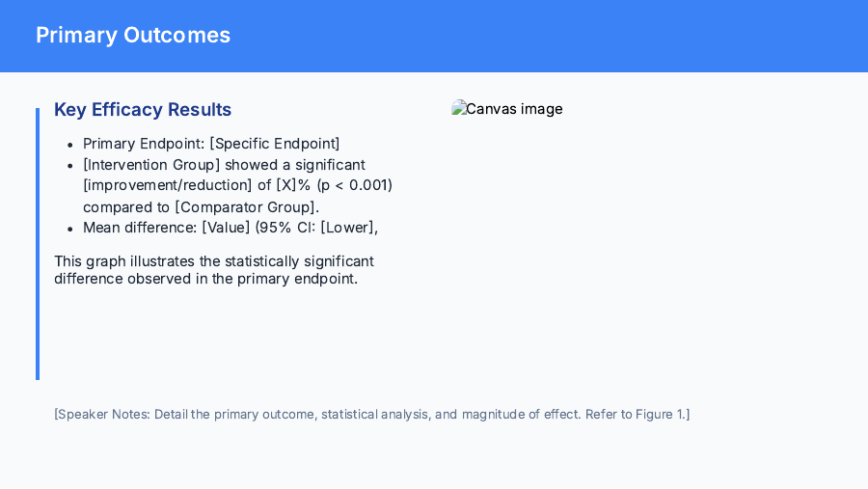Click the broken Canvas image icon
The image size is (868, 489).
pos(458,109)
